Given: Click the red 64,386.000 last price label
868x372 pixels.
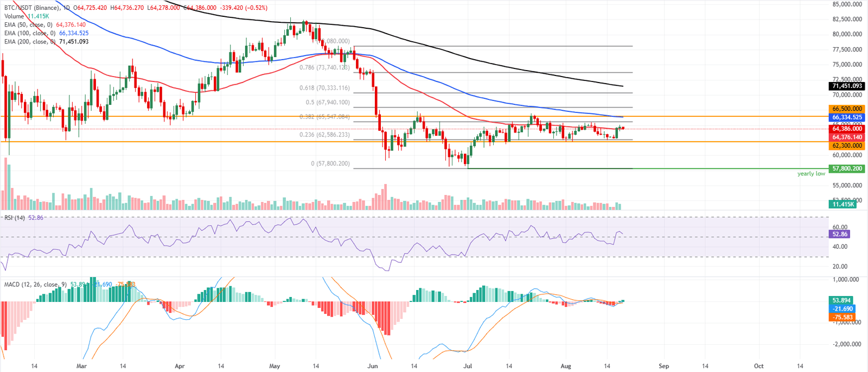Looking at the screenshot, I should [847, 129].
